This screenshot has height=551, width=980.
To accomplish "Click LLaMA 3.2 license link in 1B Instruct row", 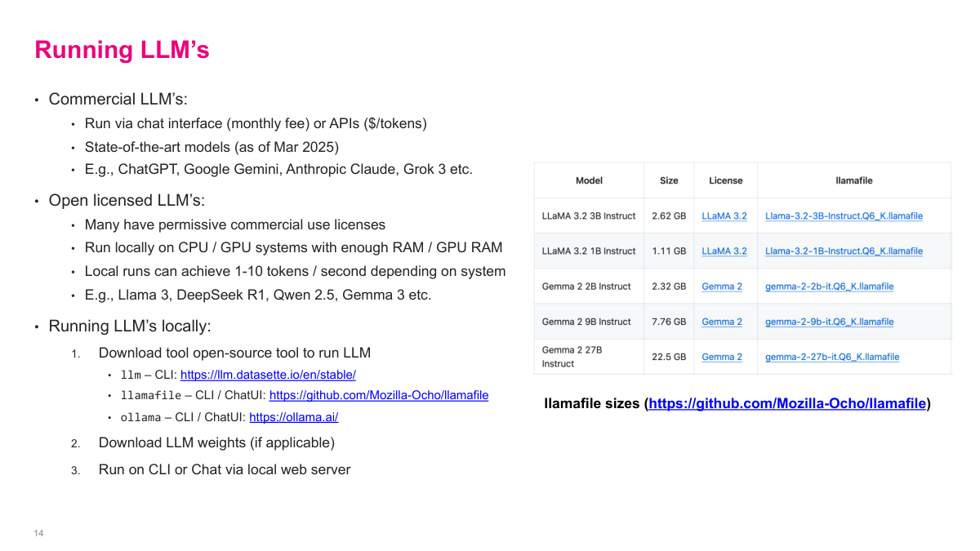I will coord(724,251).
